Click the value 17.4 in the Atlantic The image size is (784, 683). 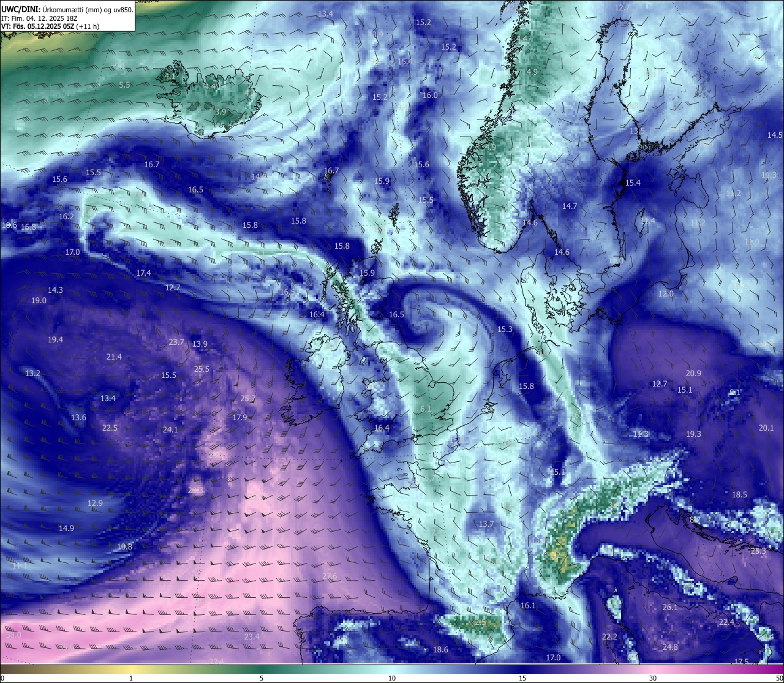[x=143, y=273]
